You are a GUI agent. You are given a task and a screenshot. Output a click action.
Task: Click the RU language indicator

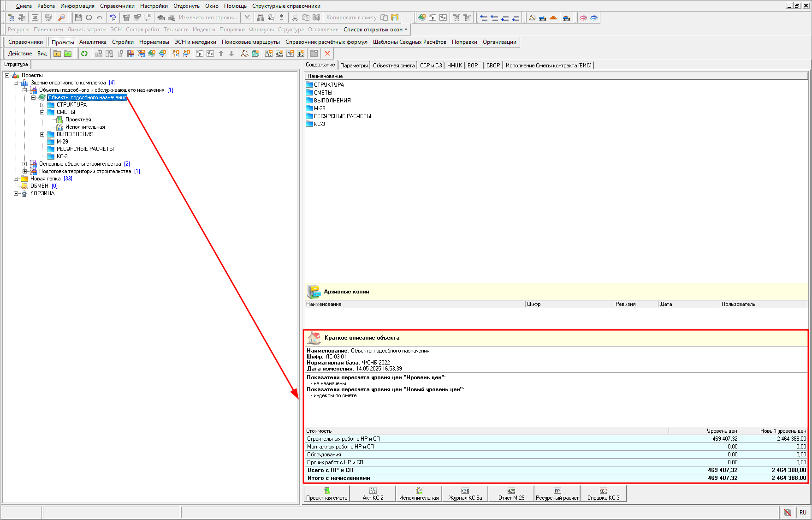click(x=803, y=513)
